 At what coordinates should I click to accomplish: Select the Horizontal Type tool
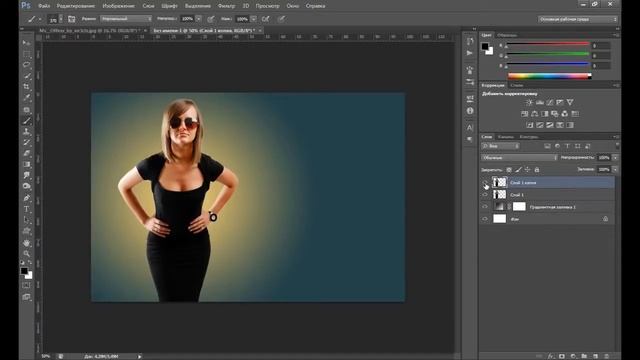point(27,209)
